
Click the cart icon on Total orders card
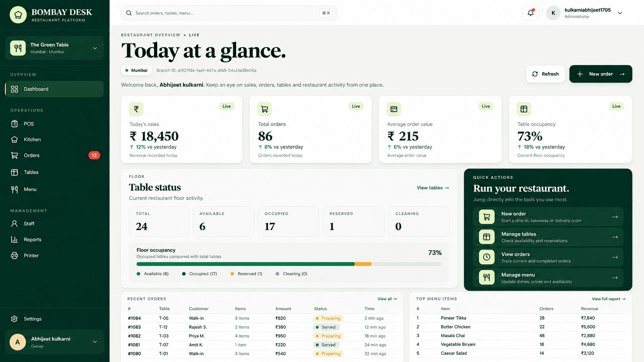click(265, 109)
